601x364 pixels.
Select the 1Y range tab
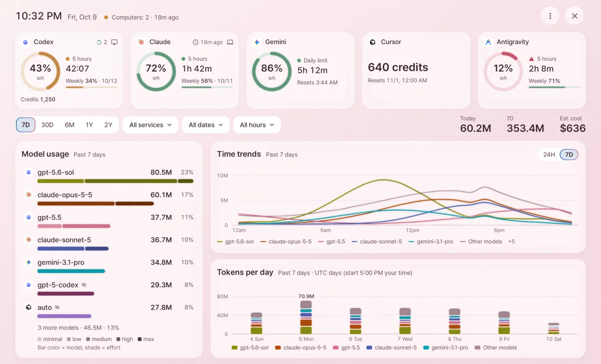tap(89, 125)
